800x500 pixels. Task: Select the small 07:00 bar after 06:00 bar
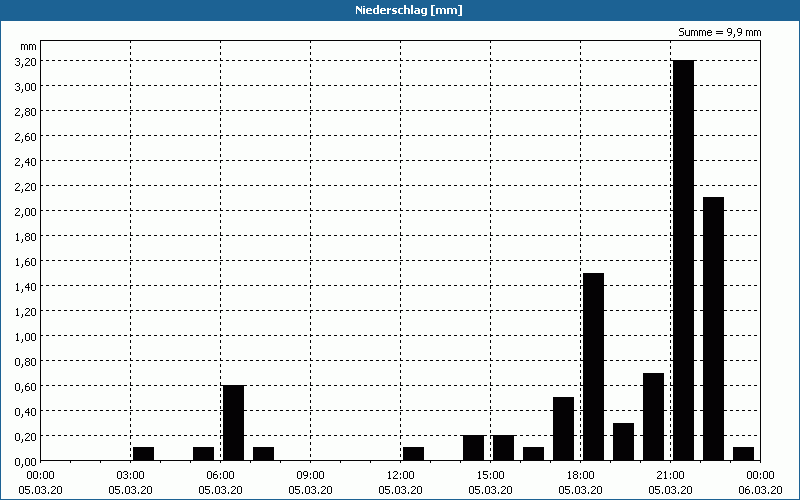point(264,454)
